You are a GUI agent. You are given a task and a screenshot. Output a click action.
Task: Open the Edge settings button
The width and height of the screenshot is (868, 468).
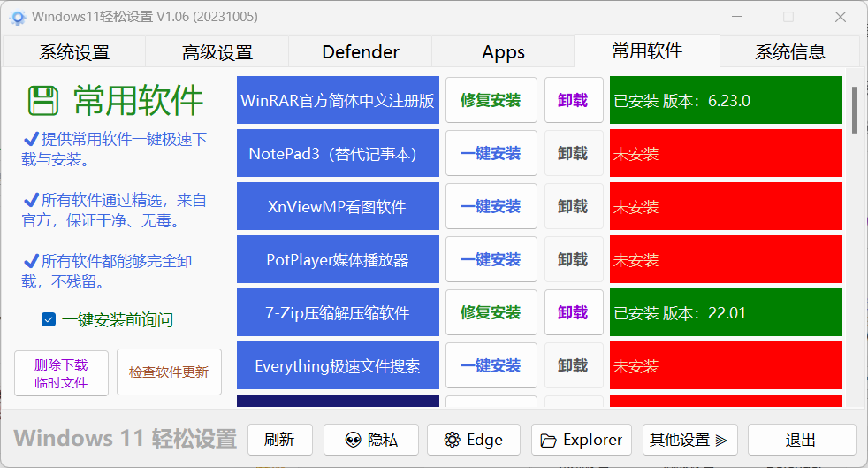click(474, 440)
